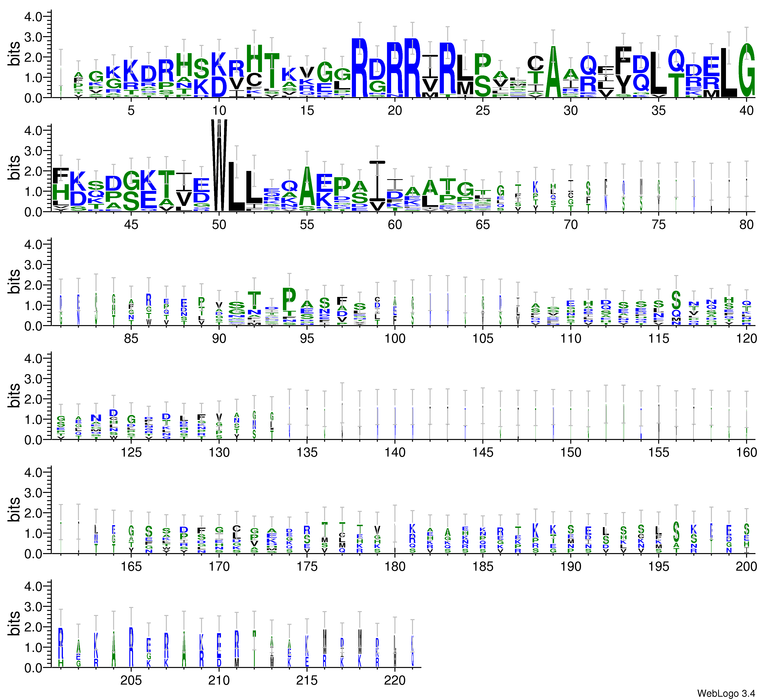Click the x-axis label 205
This screenshot has height=700, width=775.
tap(131, 680)
